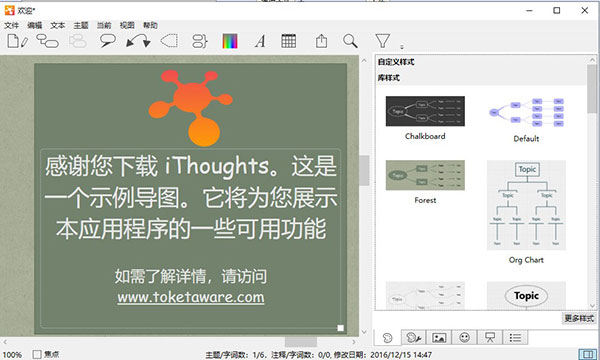The height and width of the screenshot is (360, 600).
Task: Open the 编辑 menu
Action: coord(34,25)
